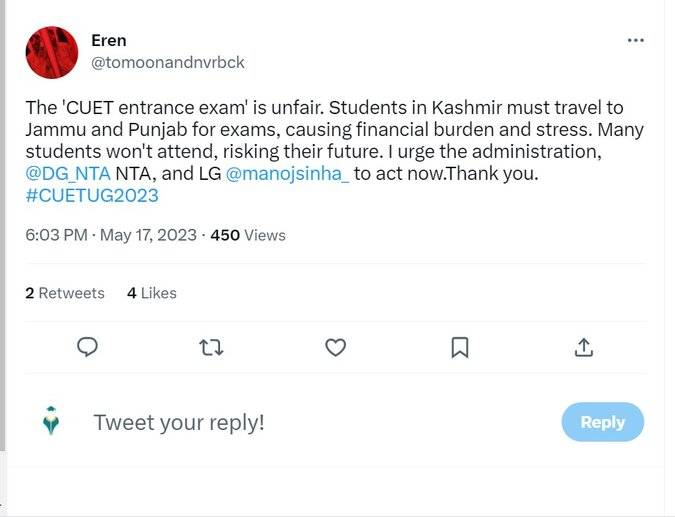675x517 pixels.
Task: Open the three-dot more options menu
Action: pyautogui.click(x=635, y=40)
